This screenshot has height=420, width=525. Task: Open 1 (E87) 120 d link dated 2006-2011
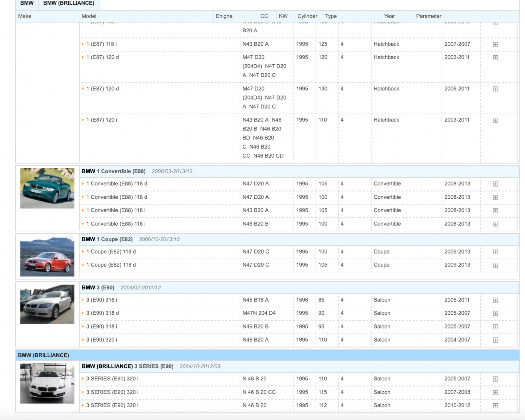click(x=102, y=89)
